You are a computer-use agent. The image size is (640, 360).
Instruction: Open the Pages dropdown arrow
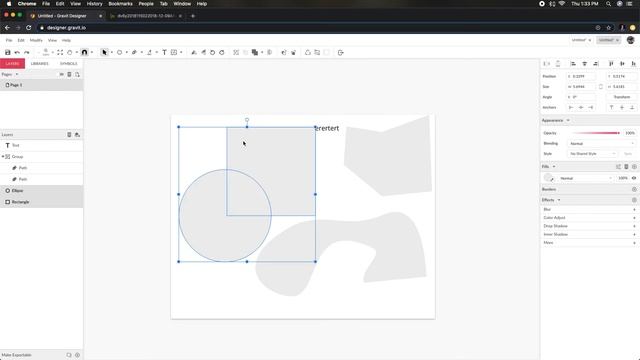pos(17,74)
